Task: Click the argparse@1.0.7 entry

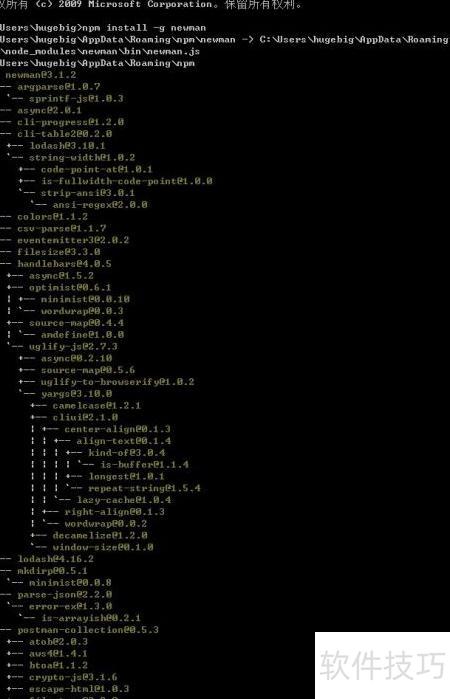Action: pyautogui.click(x=59, y=86)
